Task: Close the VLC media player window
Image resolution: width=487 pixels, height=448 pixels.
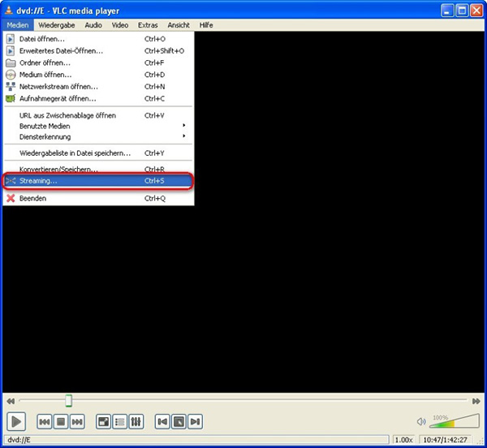Action: [x=476, y=11]
